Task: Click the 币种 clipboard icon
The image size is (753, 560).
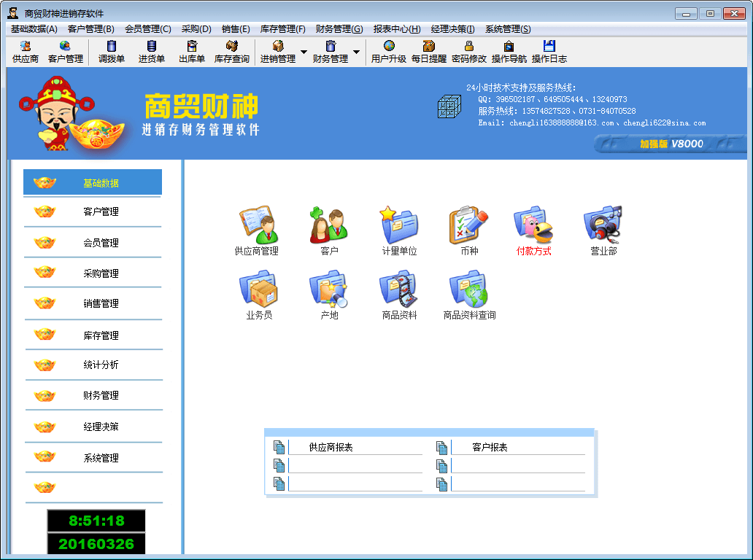Action: (469, 225)
